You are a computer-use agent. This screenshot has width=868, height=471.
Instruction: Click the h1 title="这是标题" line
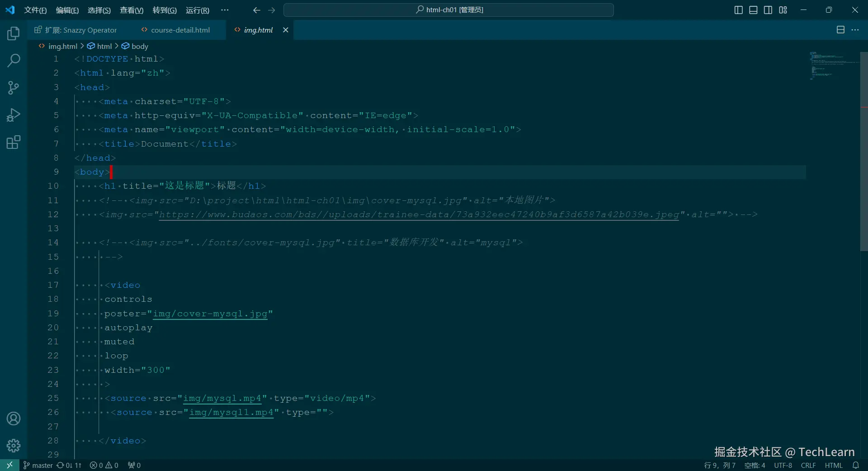(182, 186)
